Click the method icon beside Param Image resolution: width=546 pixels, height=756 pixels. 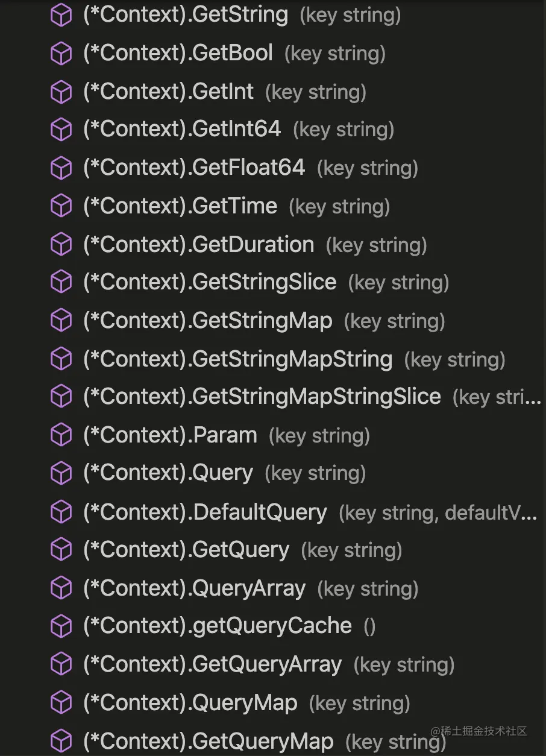click(61, 435)
